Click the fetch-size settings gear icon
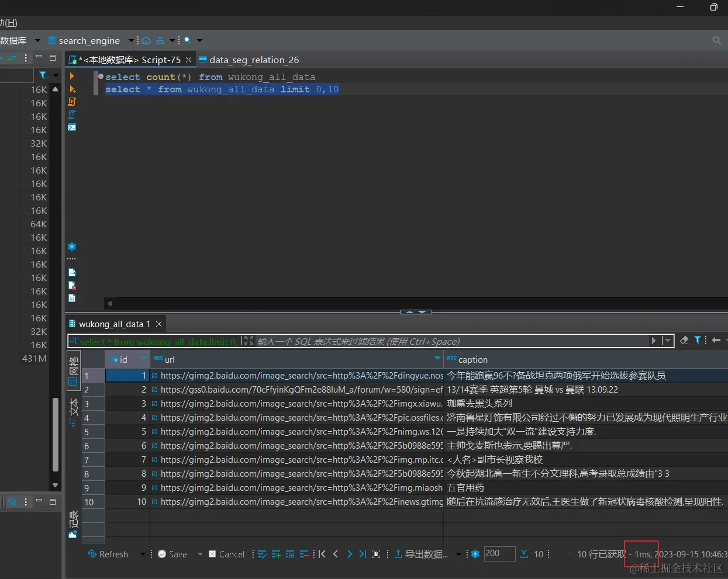Screen dimensions: 728x579 coord(475,554)
